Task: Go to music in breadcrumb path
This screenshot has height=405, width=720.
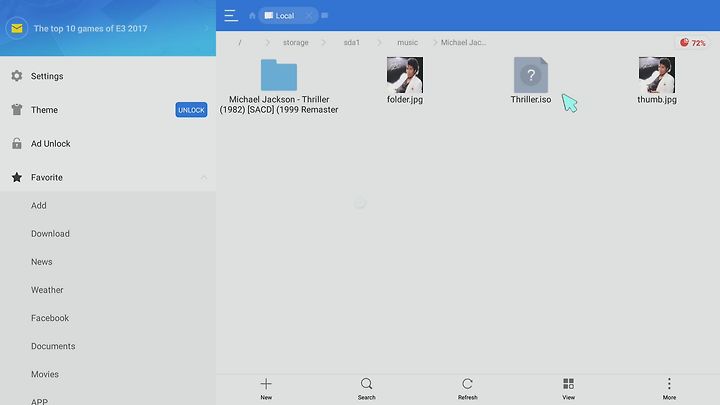Action: 407,42
